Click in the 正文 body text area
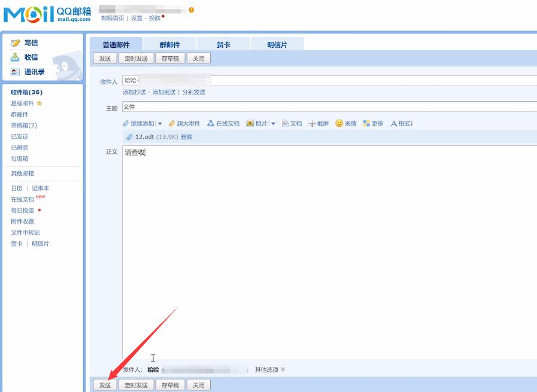 [x=329, y=251]
